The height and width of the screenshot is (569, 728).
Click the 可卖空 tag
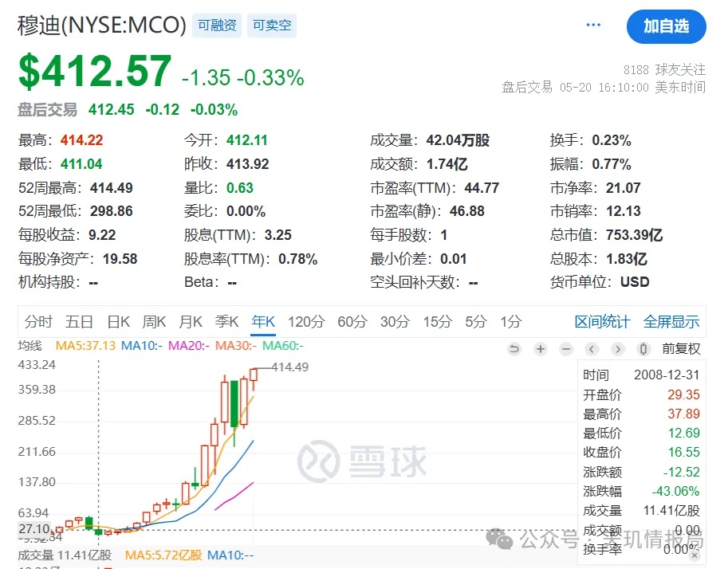272,25
